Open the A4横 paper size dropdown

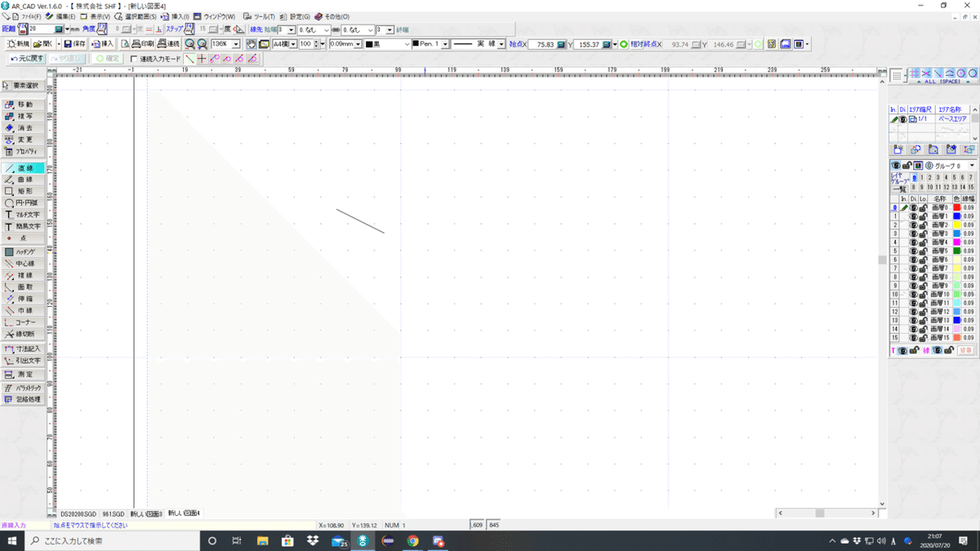pos(292,44)
